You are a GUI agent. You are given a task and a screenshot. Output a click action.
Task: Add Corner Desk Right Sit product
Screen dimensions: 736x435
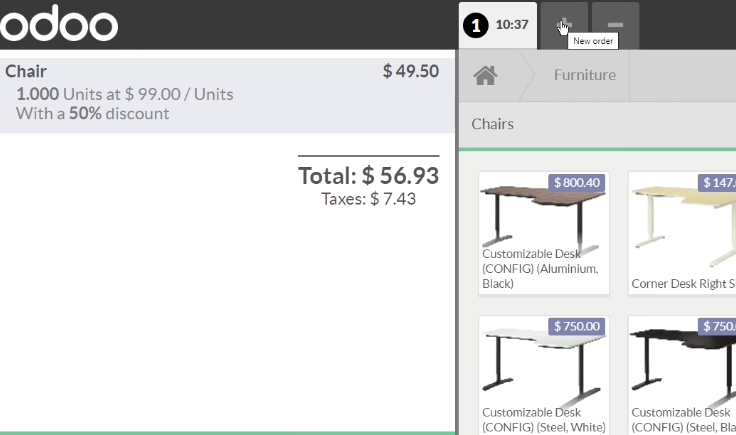[682, 233]
